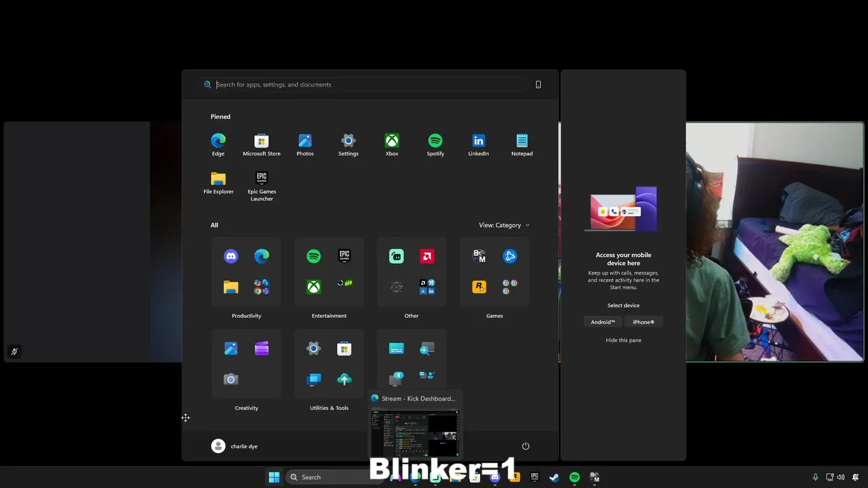This screenshot has width=868, height=488.
Task: Click Hide this pane link
Action: [623, 340]
